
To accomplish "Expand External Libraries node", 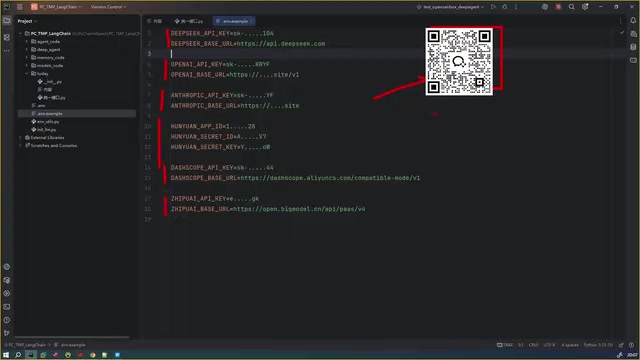I will 20,138.
